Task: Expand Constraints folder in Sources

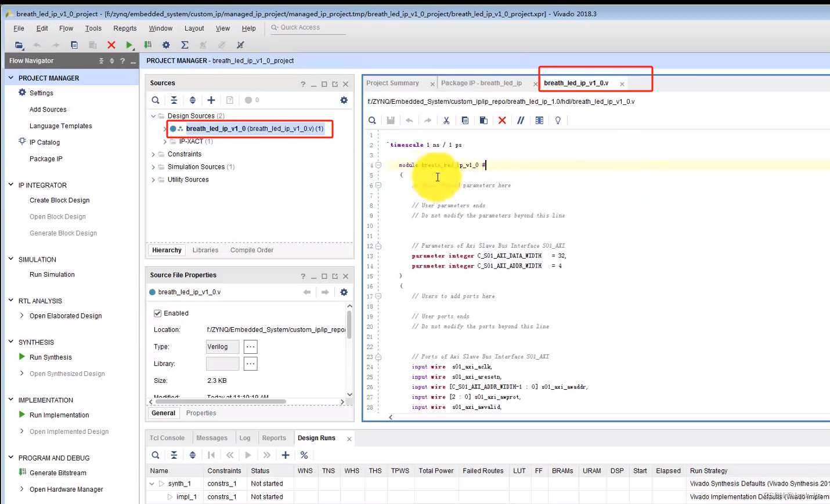Action: pyautogui.click(x=153, y=154)
